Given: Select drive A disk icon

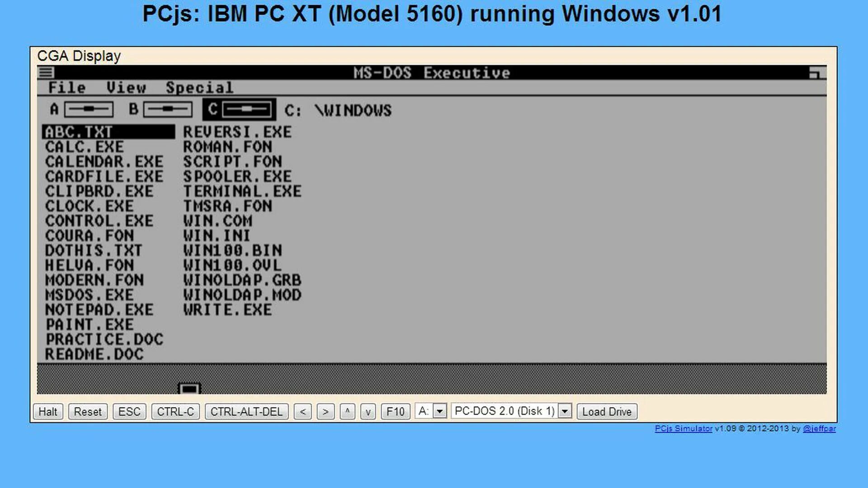Looking at the screenshot, I should coord(88,109).
